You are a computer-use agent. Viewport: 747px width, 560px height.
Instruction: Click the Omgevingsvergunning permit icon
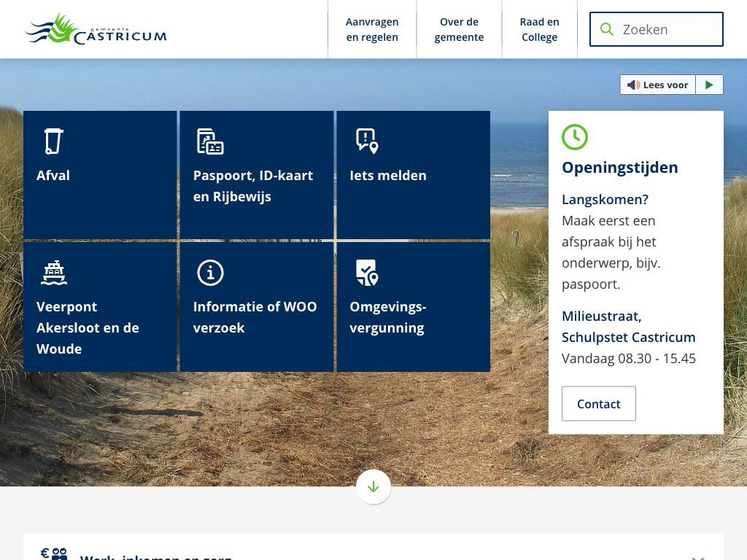click(x=366, y=273)
